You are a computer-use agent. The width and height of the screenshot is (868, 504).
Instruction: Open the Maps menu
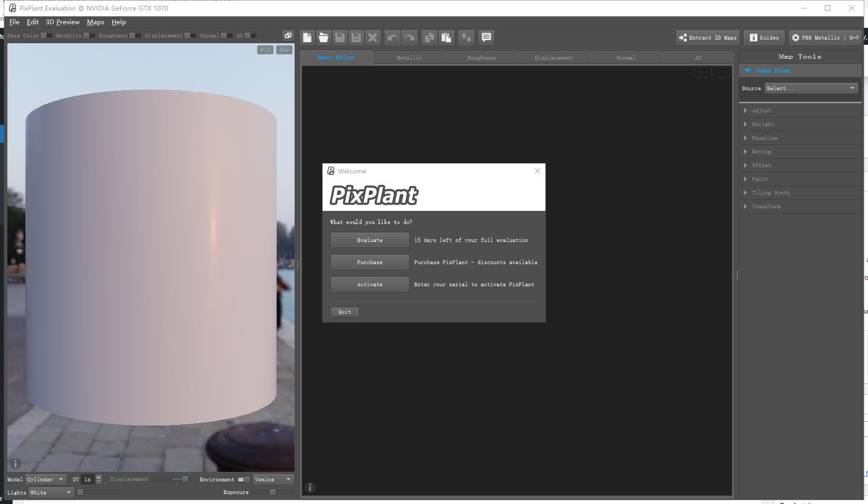click(x=95, y=22)
